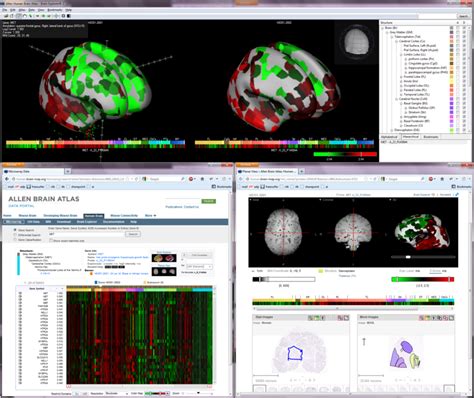Image resolution: width=474 pixels, height=398 pixels.
Task: Switch to the Alphabetical structure tab
Action: tap(389, 137)
